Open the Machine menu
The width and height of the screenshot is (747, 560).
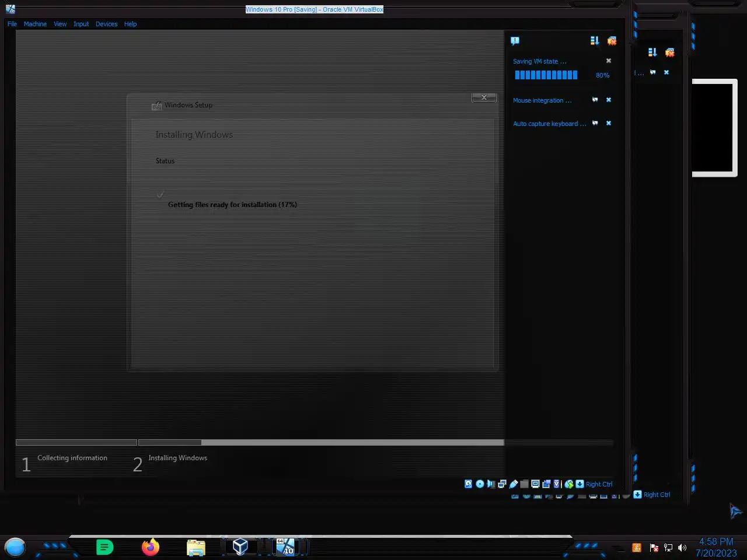(35, 24)
